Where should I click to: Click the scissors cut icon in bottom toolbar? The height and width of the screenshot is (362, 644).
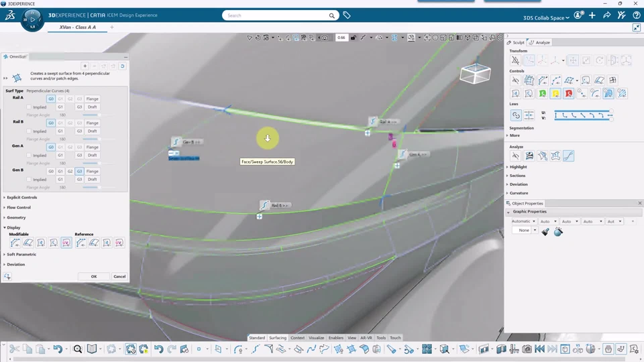tap(14, 349)
